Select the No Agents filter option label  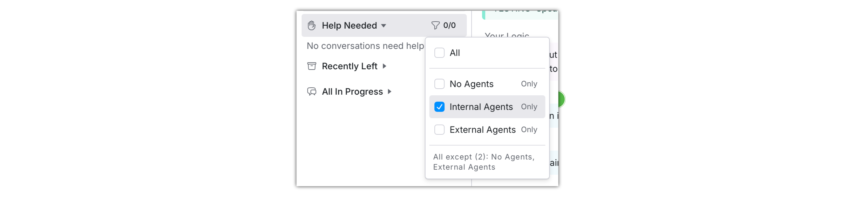click(x=471, y=84)
